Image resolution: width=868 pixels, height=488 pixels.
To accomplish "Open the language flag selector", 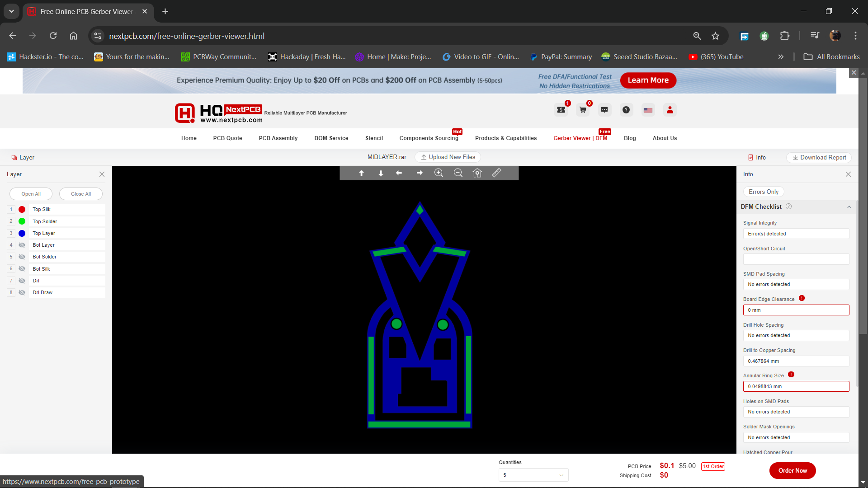I will [648, 110].
